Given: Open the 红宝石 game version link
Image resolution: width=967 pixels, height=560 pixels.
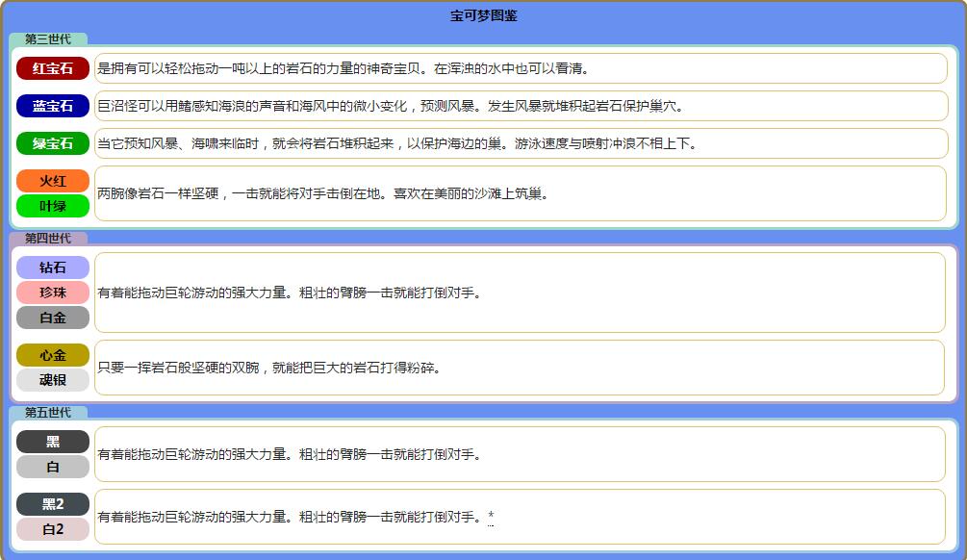Looking at the screenshot, I should tap(52, 68).
